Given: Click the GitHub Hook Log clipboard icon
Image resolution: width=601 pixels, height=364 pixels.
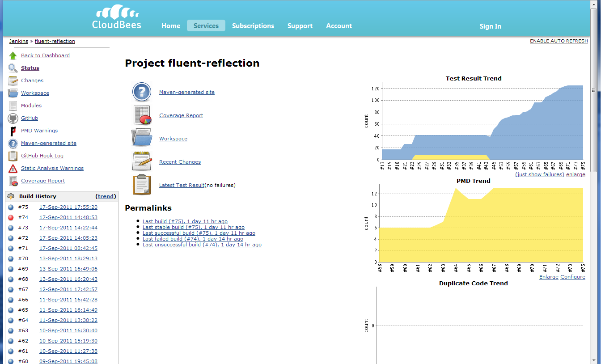Looking at the screenshot, I should tap(13, 156).
